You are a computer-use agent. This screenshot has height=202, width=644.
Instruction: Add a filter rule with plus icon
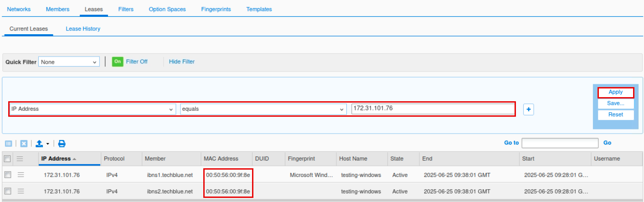coord(528,109)
